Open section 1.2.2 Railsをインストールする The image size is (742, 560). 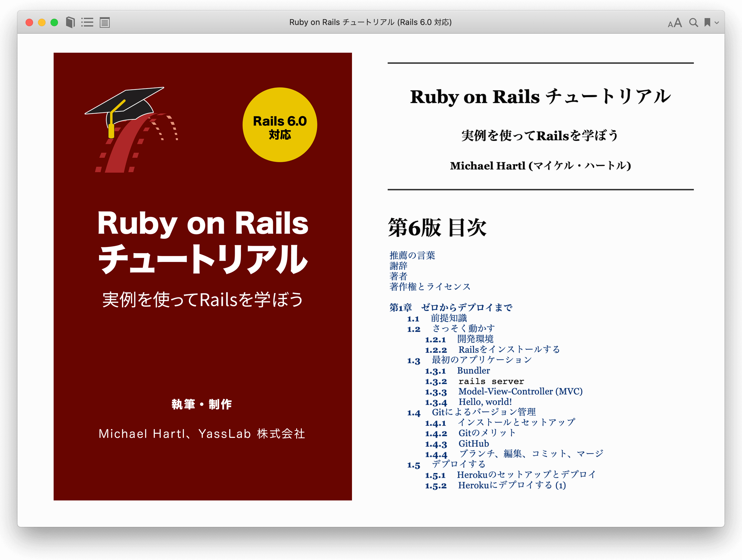(x=492, y=349)
